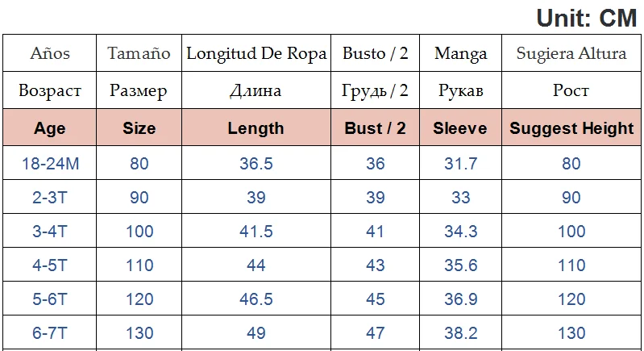Click the sleeve value 35.6
Image resolution: width=644 pixels, height=351 pixels.
pyautogui.click(x=460, y=265)
